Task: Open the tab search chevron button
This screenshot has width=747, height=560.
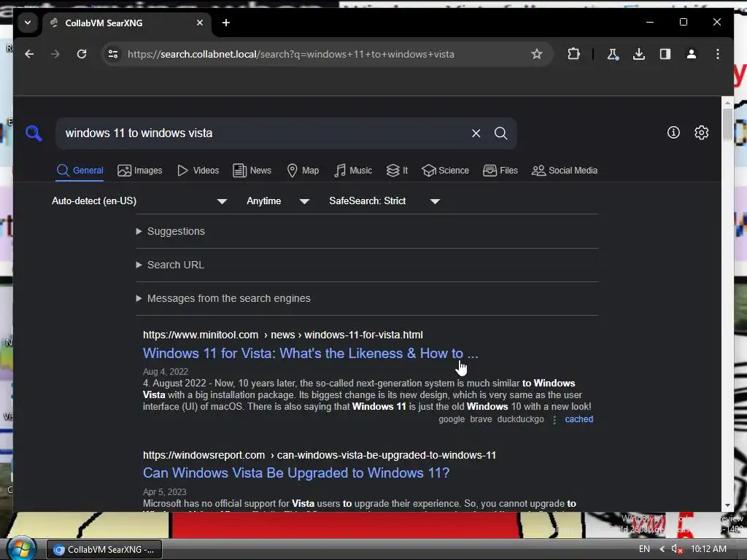Action: 28,23
